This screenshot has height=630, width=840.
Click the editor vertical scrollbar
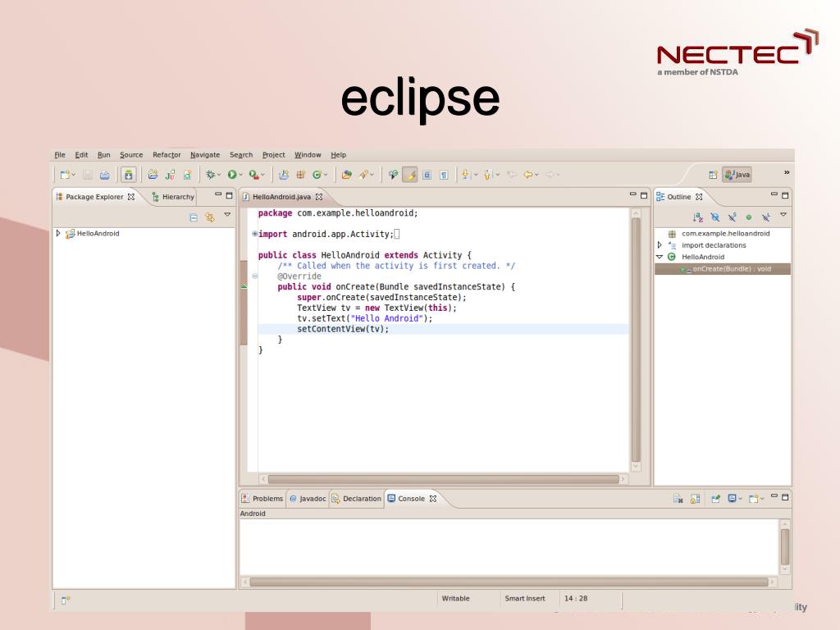click(636, 339)
